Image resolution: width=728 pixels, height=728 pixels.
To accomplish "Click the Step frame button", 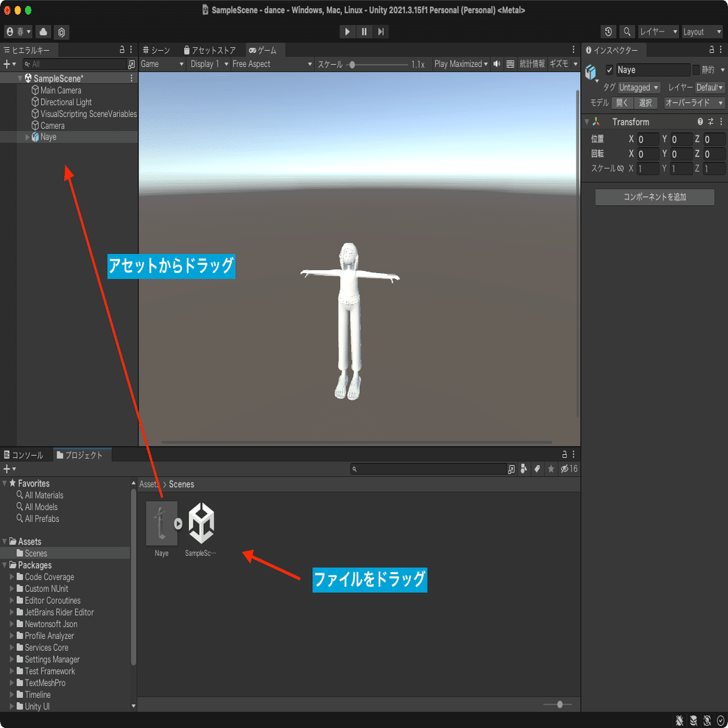I will [381, 32].
